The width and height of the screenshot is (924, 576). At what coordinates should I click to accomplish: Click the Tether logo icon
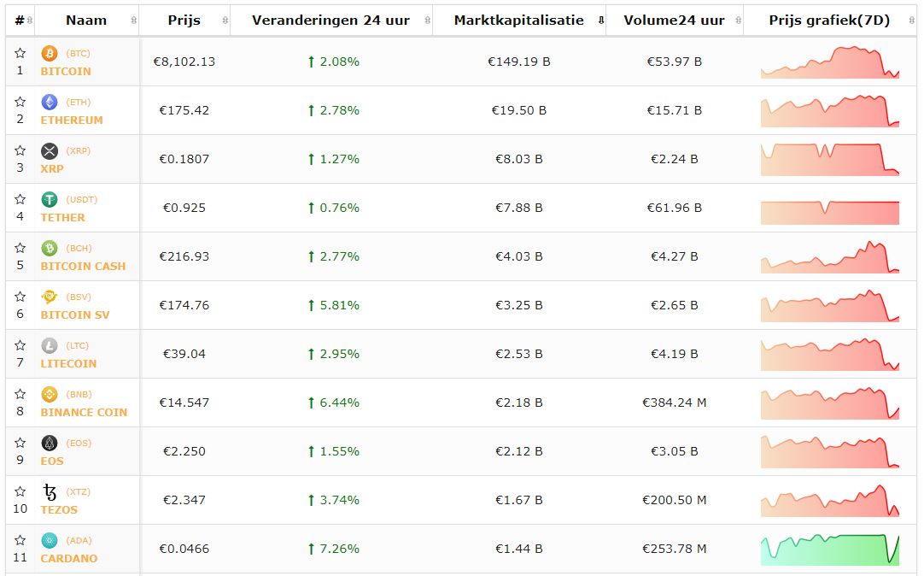coord(50,200)
